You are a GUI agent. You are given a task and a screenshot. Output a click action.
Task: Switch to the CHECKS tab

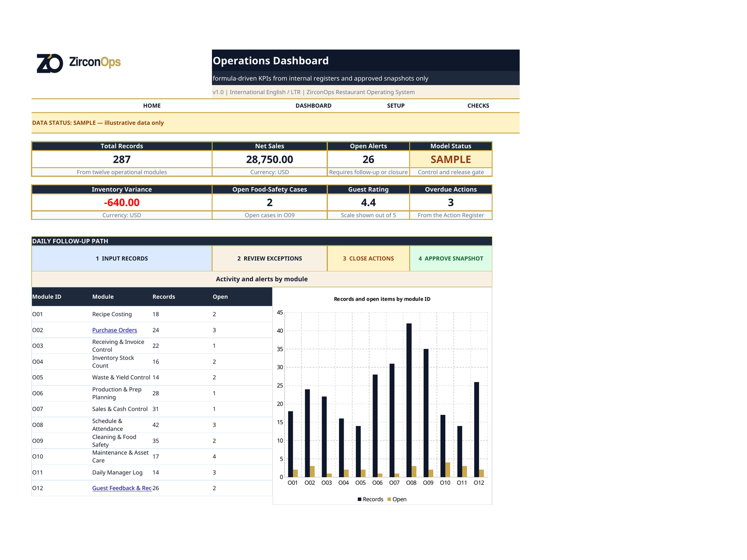(x=478, y=106)
